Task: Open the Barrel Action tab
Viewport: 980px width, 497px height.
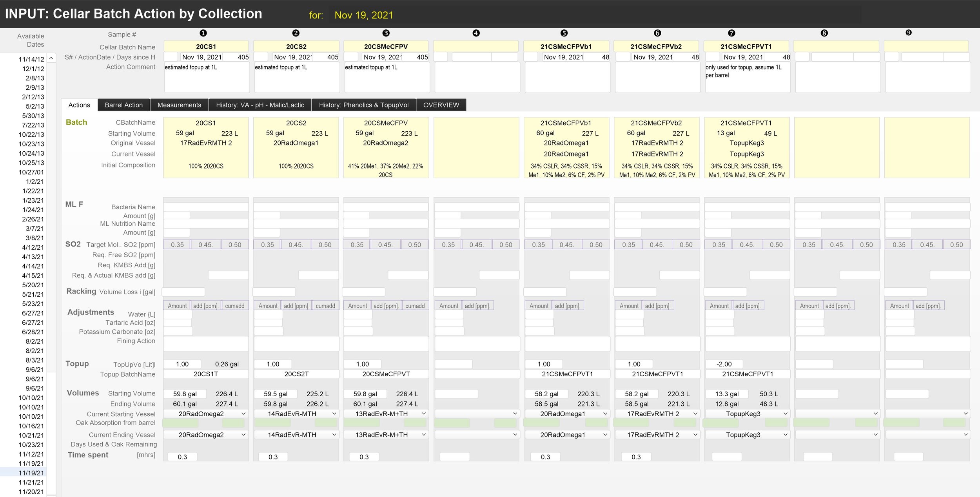Action: (124, 105)
